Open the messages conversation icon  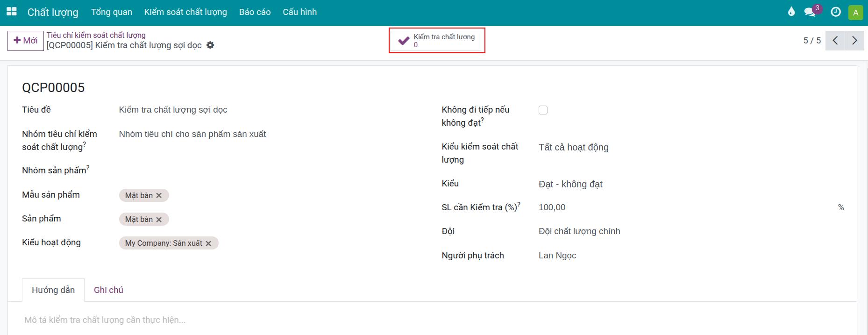point(810,12)
